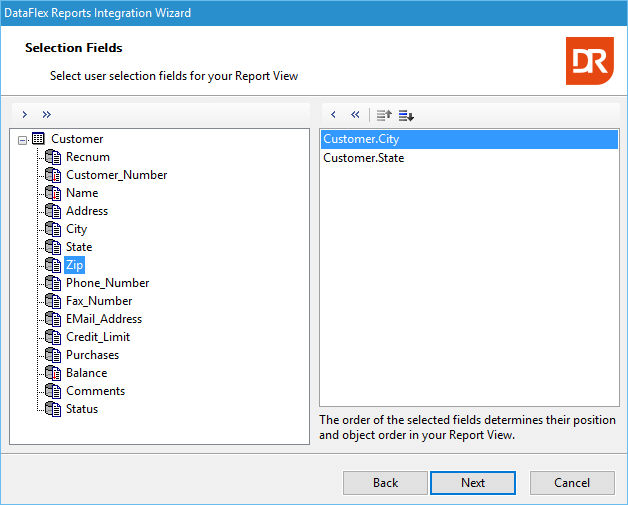This screenshot has width=628, height=505.
Task: Remove all fields with double left arrow
Action: [355, 115]
